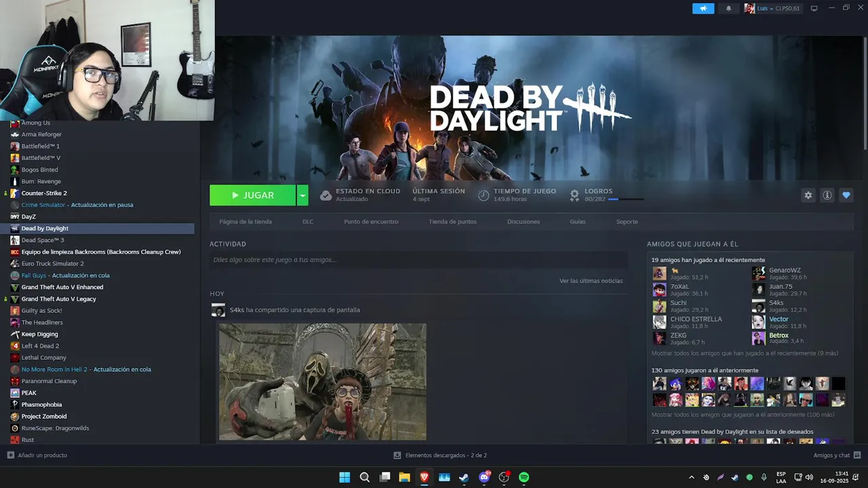This screenshot has width=868, height=488.
Task: Click the Left 4 Dead 2 game icon
Action: (15, 346)
